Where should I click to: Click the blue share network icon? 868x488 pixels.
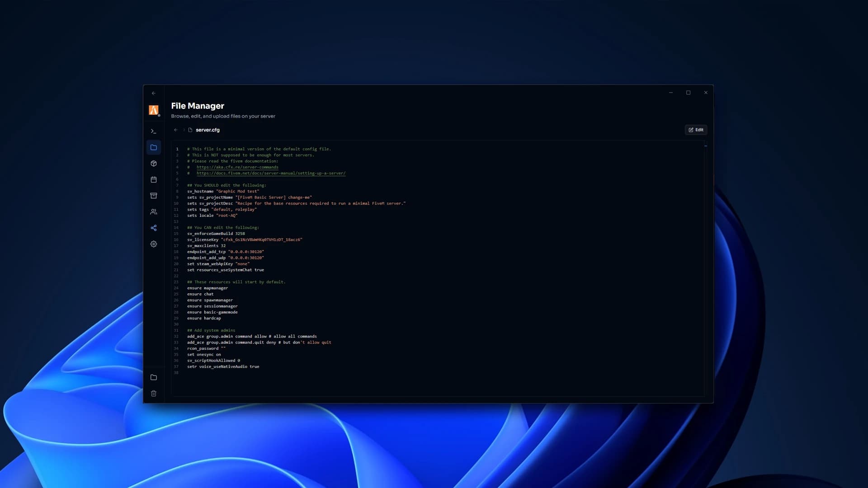(154, 228)
